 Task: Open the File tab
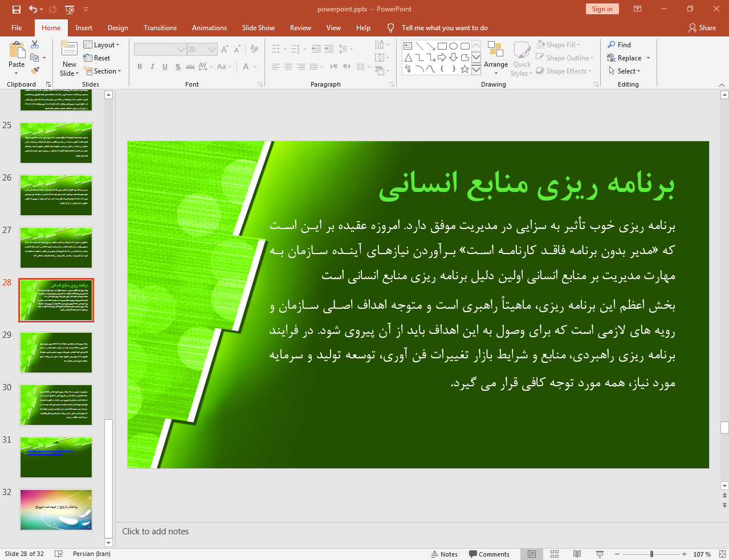[x=17, y=28]
